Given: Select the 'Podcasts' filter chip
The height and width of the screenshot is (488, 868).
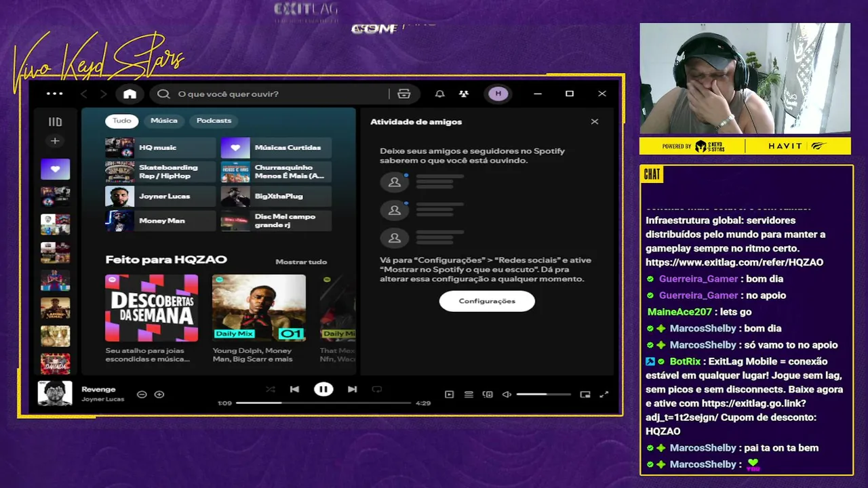Looking at the screenshot, I should tap(214, 121).
